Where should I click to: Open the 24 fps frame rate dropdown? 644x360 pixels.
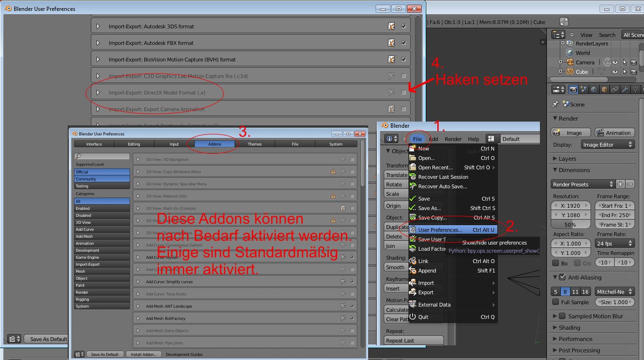(x=614, y=244)
